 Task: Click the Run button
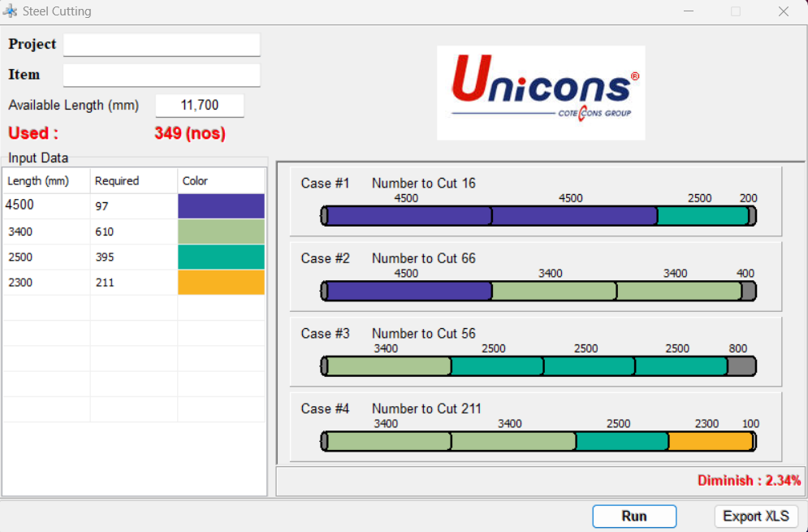(634, 516)
